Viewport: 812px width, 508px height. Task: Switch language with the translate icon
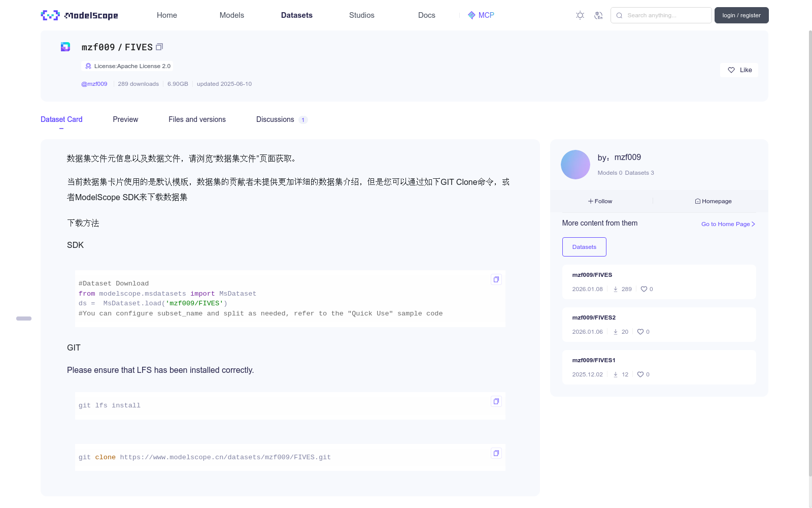pyautogui.click(x=598, y=15)
